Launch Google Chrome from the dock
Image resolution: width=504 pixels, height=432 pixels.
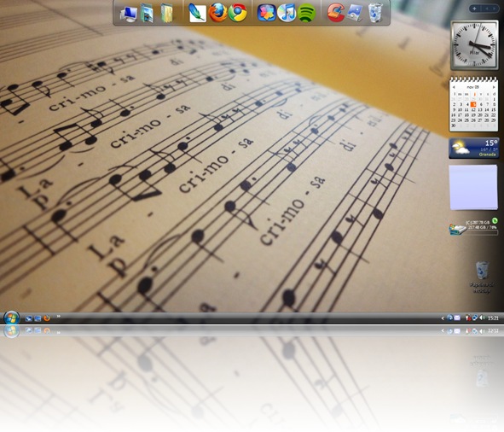click(x=238, y=13)
